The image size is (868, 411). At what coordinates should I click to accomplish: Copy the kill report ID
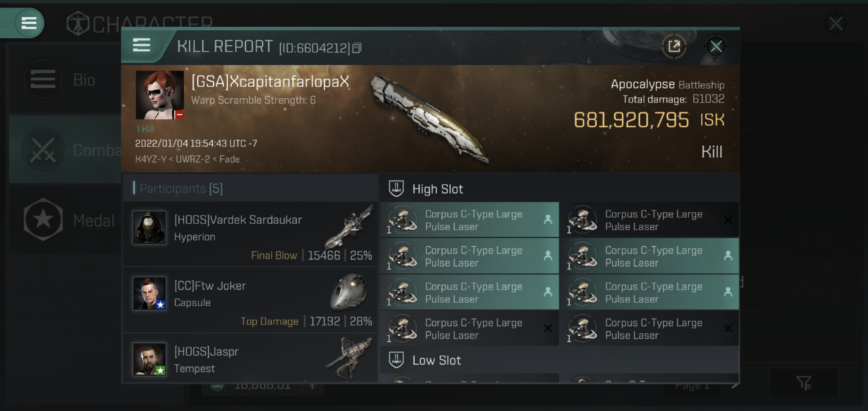357,48
